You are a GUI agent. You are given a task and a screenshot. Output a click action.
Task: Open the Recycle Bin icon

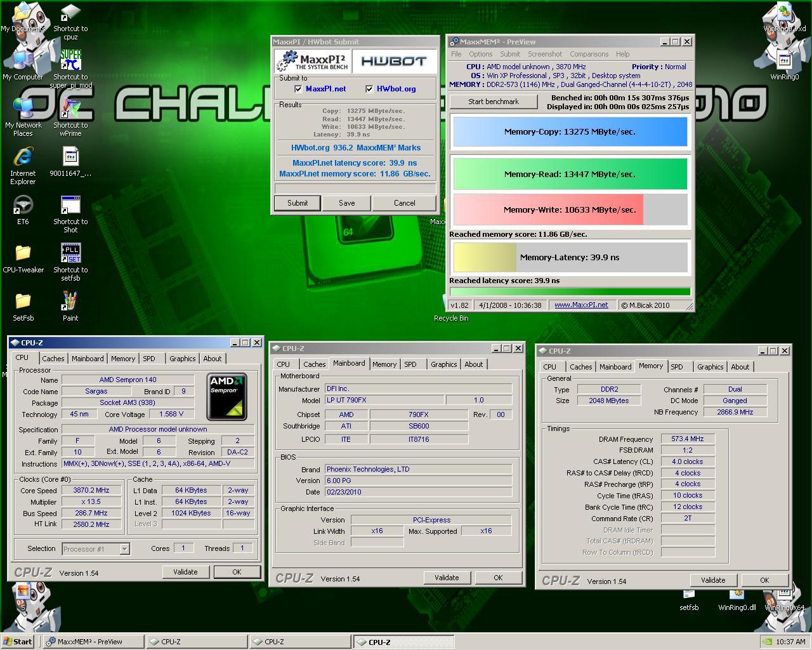coord(451,307)
